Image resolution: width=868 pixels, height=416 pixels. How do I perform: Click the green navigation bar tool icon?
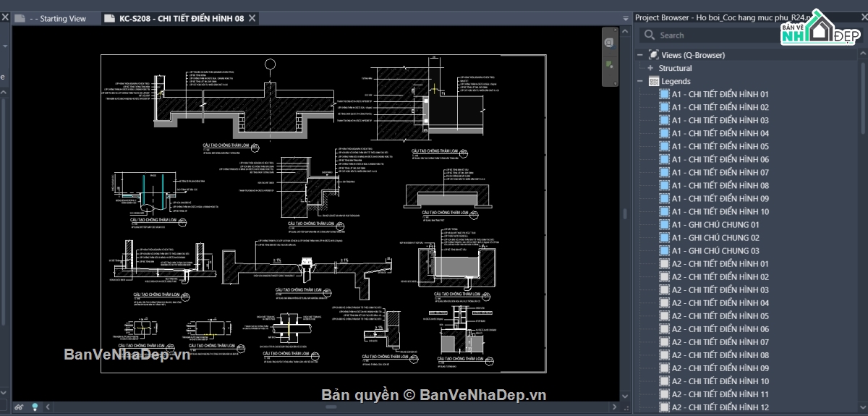tap(610, 66)
